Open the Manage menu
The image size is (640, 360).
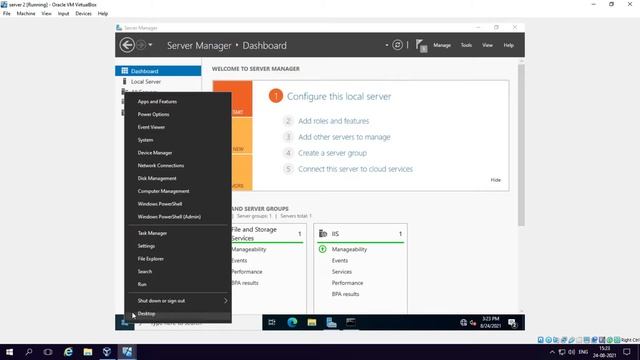(x=442, y=45)
